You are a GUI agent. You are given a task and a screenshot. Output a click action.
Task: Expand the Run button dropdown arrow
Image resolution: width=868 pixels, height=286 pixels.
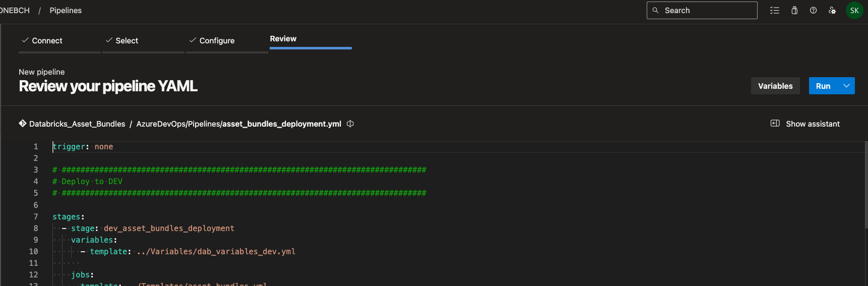(846, 86)
